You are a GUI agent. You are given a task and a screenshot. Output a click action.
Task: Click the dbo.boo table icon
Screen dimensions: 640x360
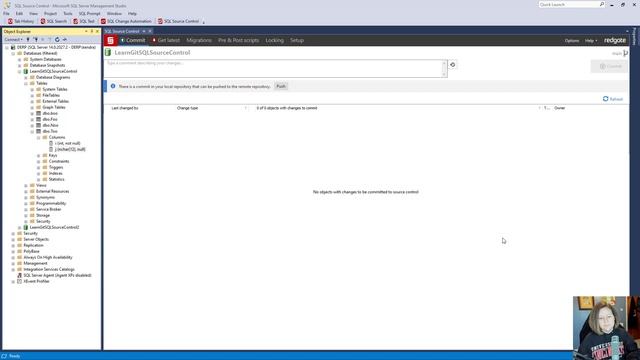point(39,113)
